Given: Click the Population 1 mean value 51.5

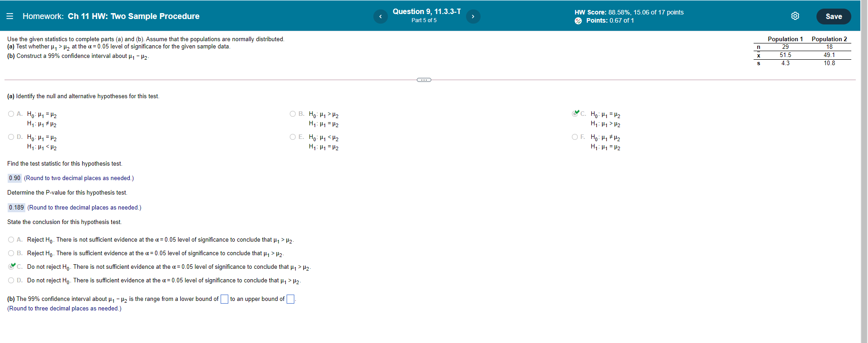Looking at the screenshot, I should (x=785, y=55).
